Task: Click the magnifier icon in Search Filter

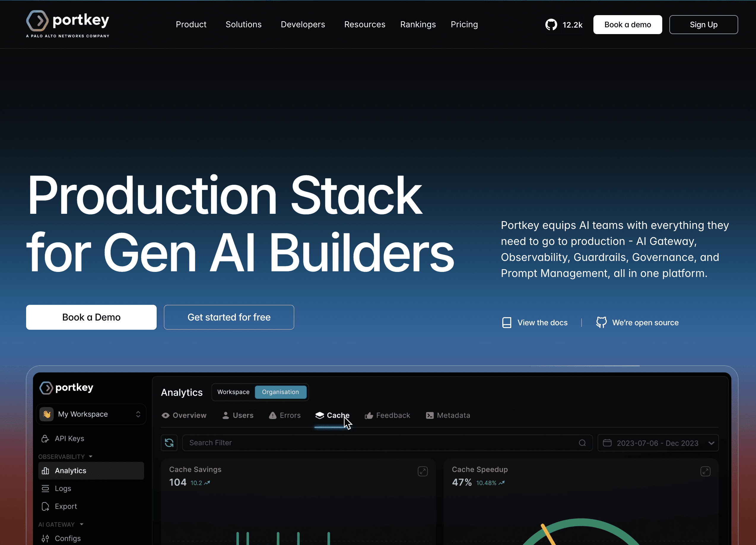Action: (582, 443)
